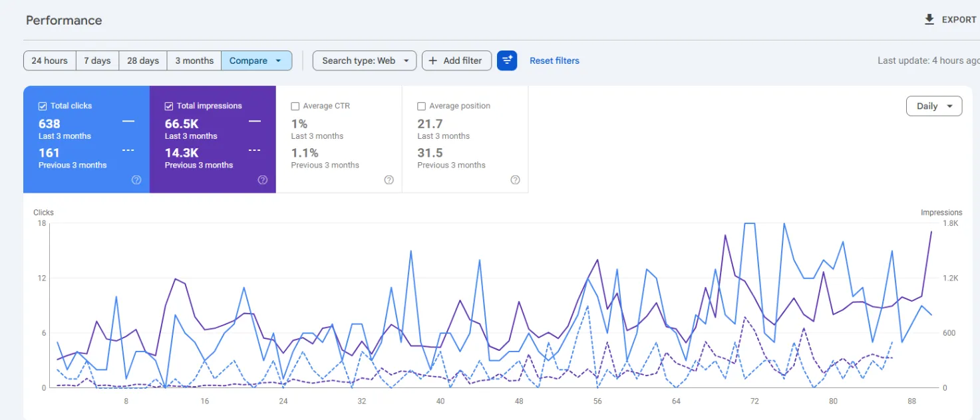Screen dimensions: 980x420
Task: Click the Last update: 4 hours ago text
Action: tap(928, 60)
